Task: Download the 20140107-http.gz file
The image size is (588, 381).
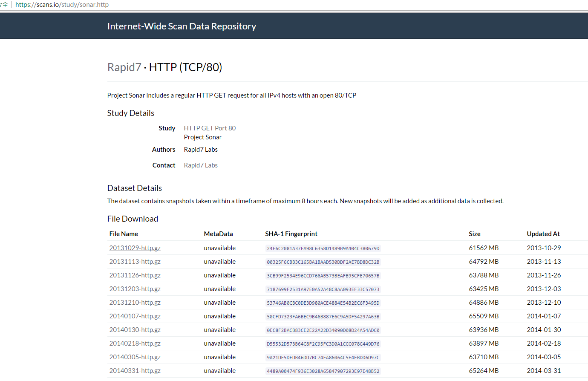Action: pos(135,316)
